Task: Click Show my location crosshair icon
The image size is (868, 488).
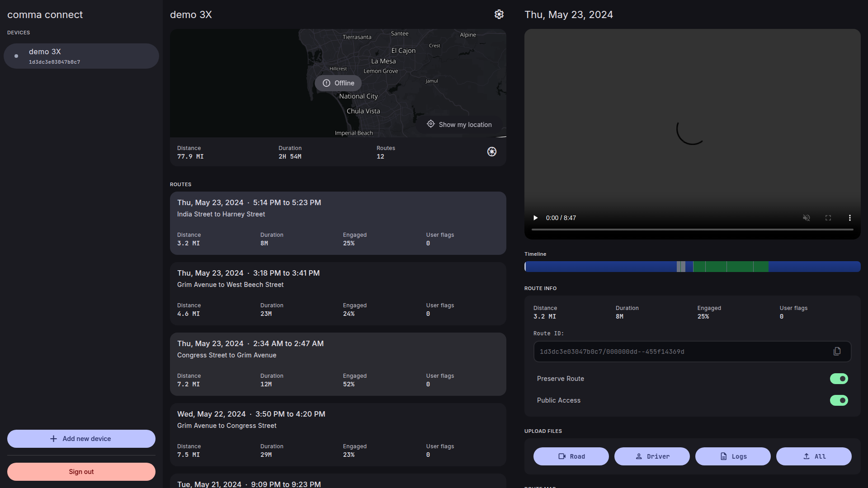Action: tap(431, 124)
